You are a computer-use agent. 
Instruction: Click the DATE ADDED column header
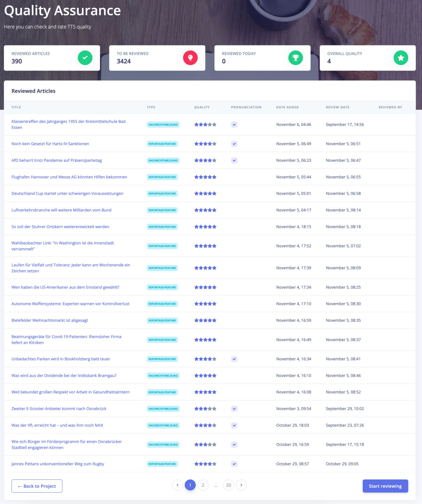pyautogui.click(x=287, y=107)
